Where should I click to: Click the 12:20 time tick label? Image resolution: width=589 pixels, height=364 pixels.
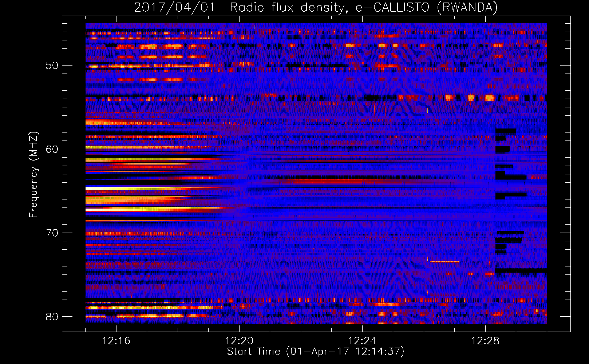point(239,341)
